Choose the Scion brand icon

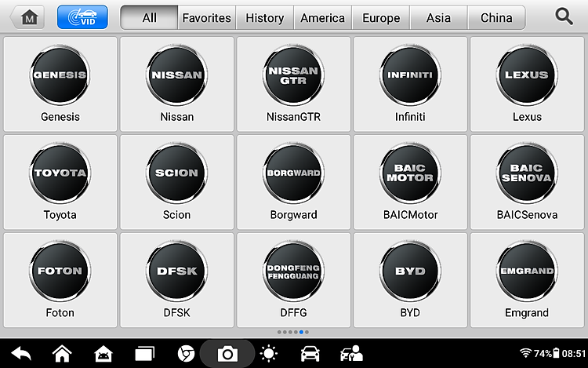[x=176, y=173]
